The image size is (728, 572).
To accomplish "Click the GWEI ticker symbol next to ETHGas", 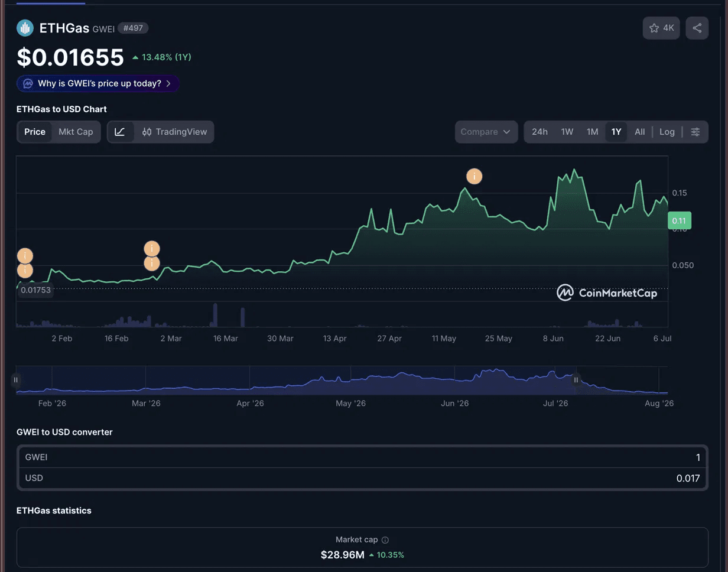I will tap(103, 28).
